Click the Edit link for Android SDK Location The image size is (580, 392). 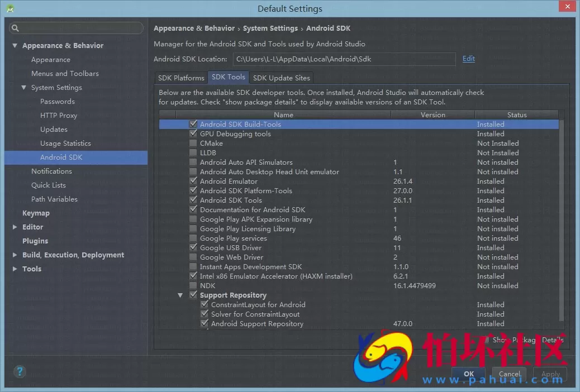pos(468,58)
